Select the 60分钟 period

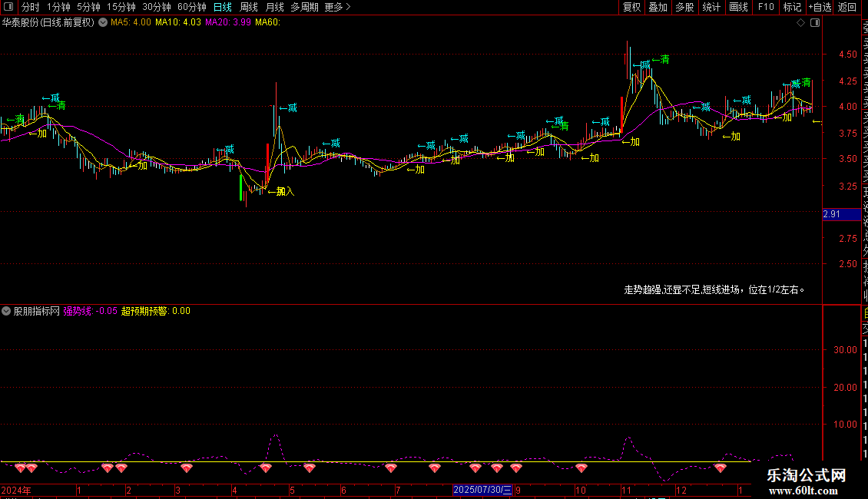tap(191, 7)
